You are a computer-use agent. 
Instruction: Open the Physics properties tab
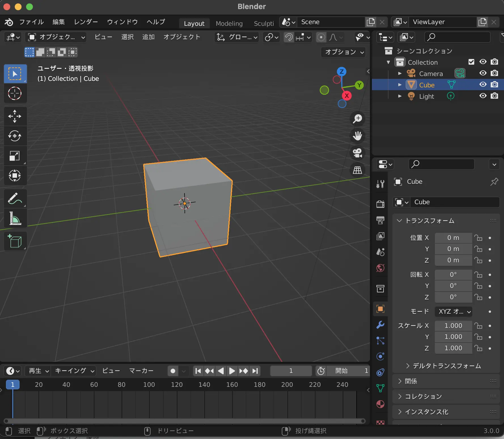(380, 356)
